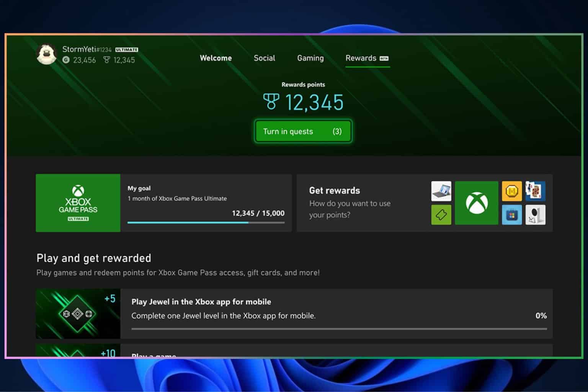Open the Get rewards card
Image resolution: width=588 pixels, height=392 pixels.
[x=425, y=203]
